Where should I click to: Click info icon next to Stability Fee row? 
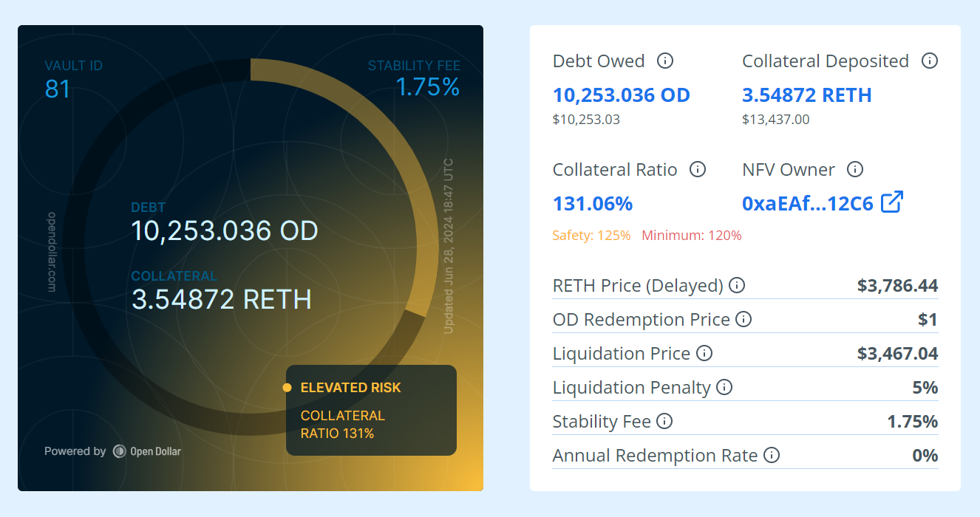[664, 421]
